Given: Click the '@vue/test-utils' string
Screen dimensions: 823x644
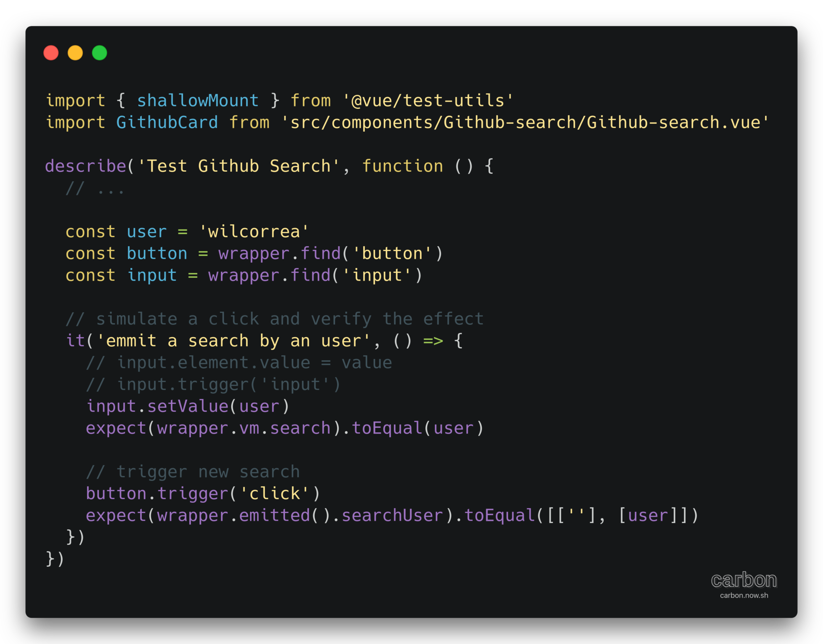Looking at the screenshot, I should coord(428,101).
